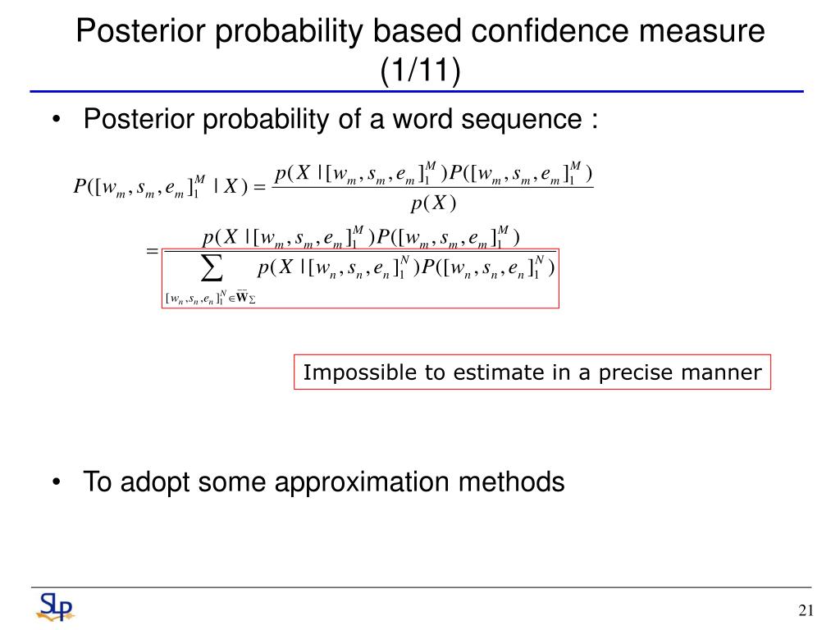Screen dimensions: 840x630
Task: Click the SLP logo in the corner
Action: point(55,607)
